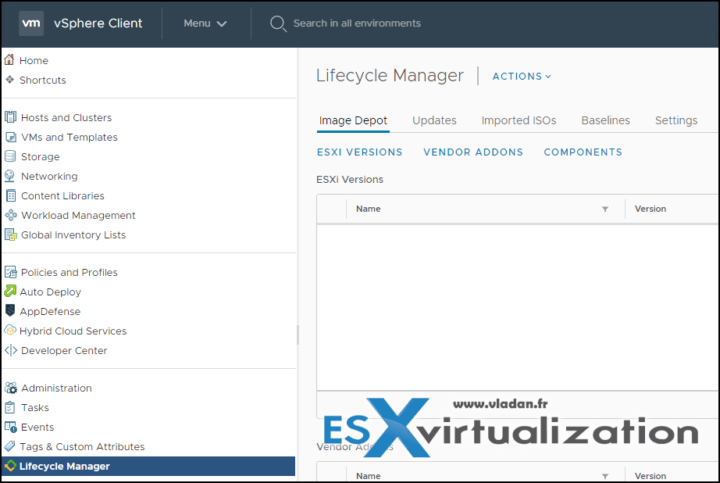Open Workload Management

pos(78,215)
